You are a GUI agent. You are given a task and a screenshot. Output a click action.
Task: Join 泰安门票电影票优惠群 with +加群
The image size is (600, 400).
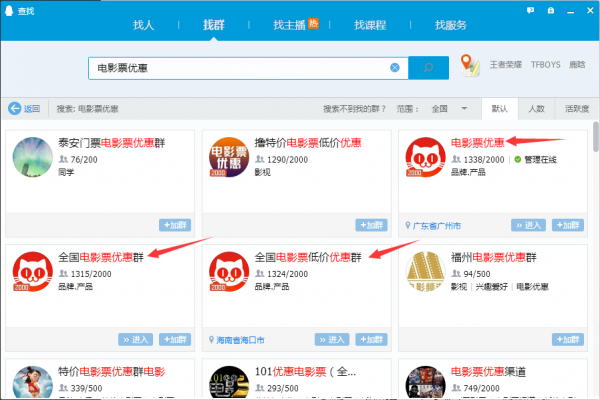point(175,225)
